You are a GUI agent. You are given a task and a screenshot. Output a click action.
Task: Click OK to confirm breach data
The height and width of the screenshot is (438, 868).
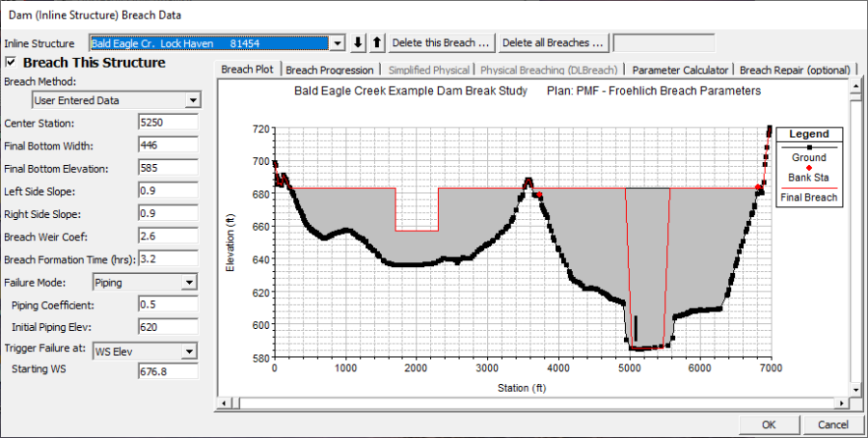[x=768, y=424]
